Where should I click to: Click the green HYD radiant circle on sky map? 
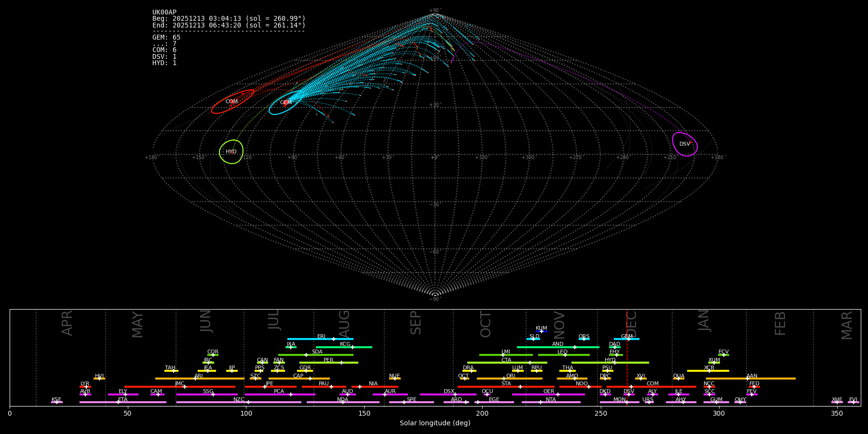pos(231,152)
